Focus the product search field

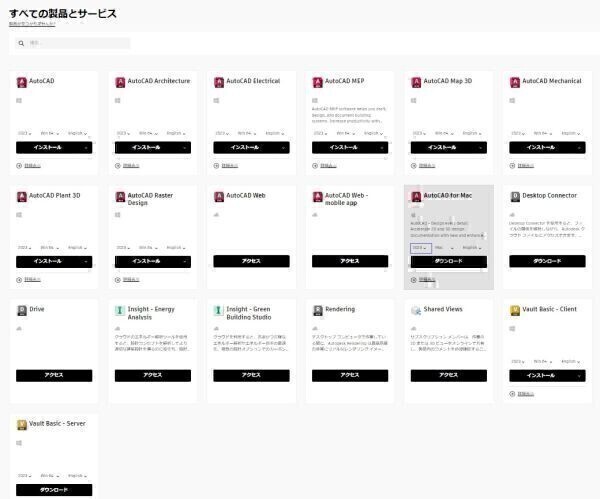73,43
